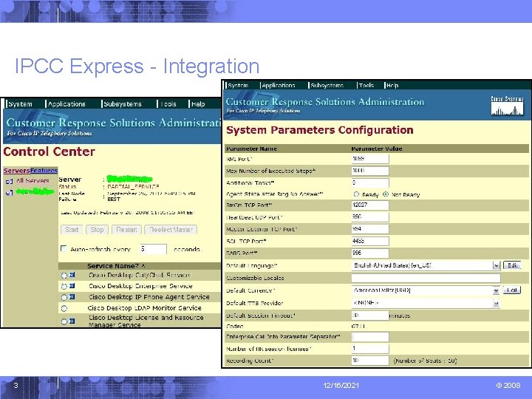Click Number of HR session licenses field
This screenshot has height=399, width=532.
(x=370, y=349)
